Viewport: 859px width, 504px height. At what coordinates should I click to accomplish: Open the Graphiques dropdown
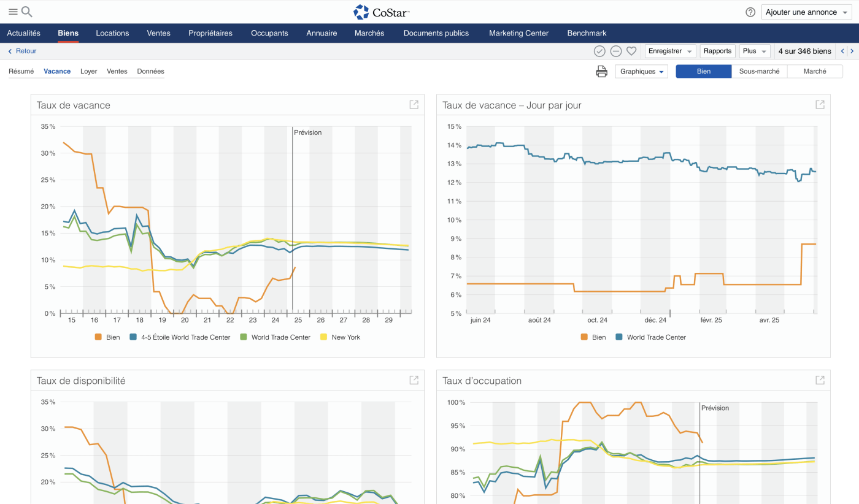641,72
